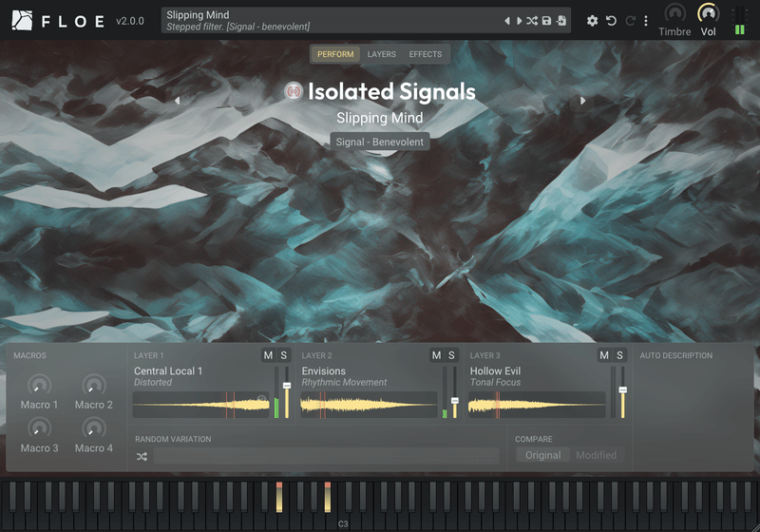Load the next preset arrow in top bar
The image size is (760, 532).
[x=519, y=21]
